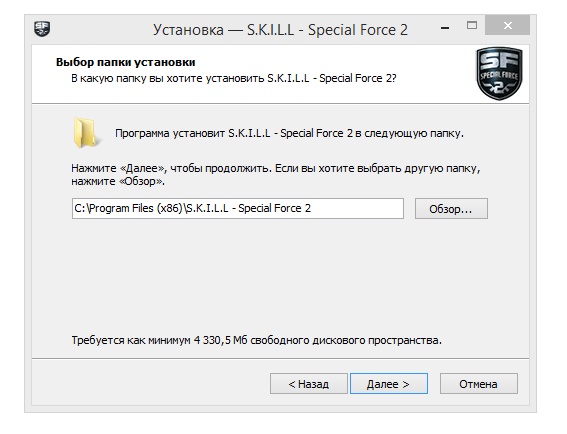567x434 pixels.
Task: Click the 'Требуется как минимум 4 330,5 Мб' text
Action: pos(159,340)
